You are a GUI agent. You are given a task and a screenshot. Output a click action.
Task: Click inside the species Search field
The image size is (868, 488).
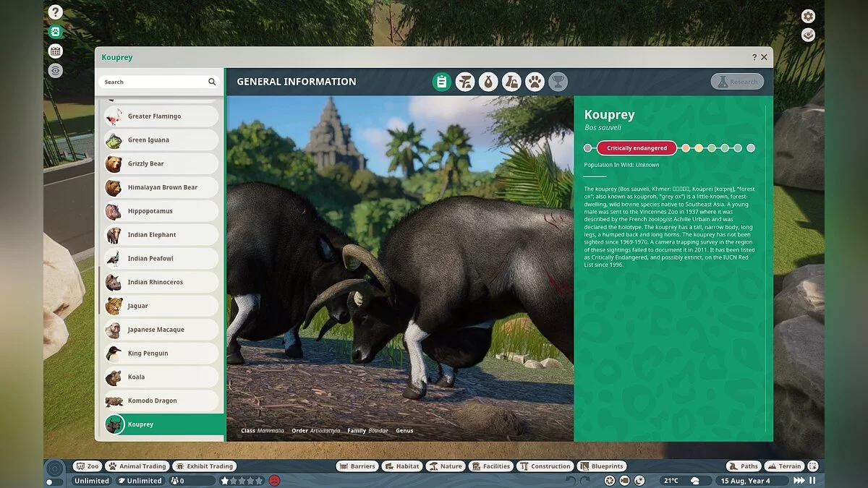tap(152, 82)
